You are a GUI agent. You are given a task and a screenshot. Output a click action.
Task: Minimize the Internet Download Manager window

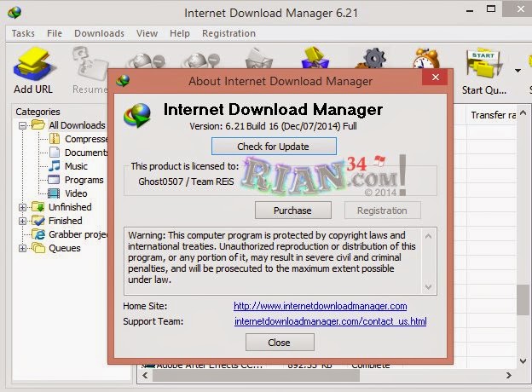[470, 10]
